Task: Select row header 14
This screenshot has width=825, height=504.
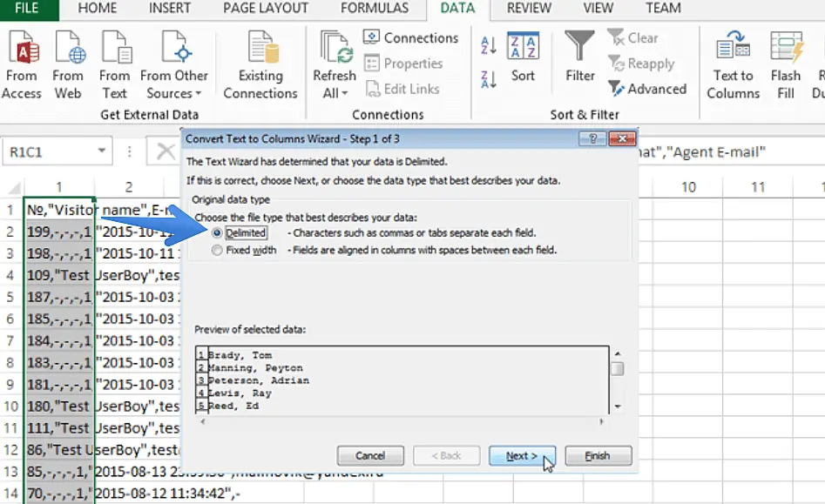Action: click(x=11, y=494)
